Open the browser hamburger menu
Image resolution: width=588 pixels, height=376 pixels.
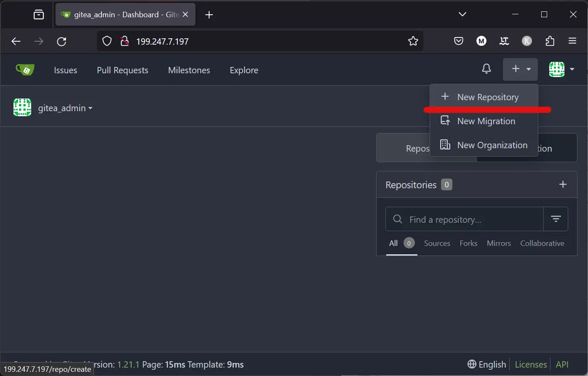click(572, 41)
